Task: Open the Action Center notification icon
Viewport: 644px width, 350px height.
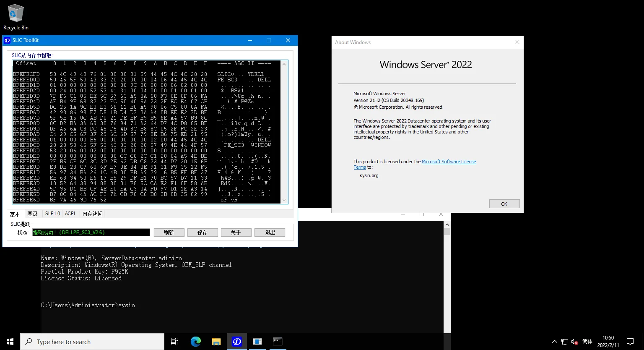Action: tap(630, 342)
